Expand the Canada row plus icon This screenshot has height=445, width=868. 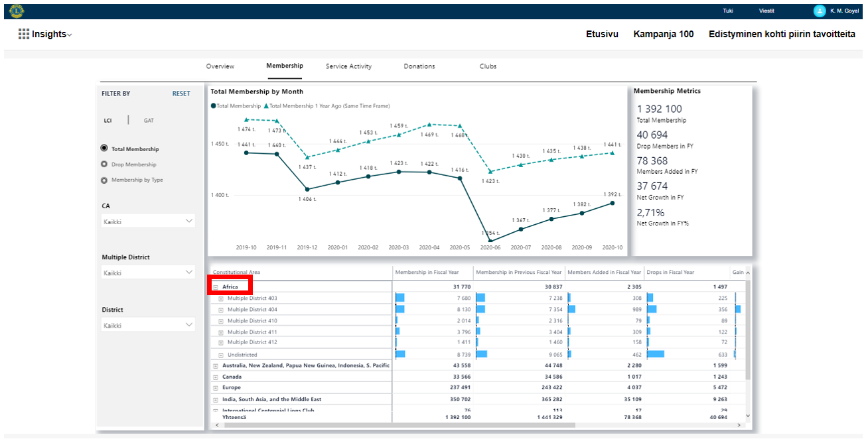216,377
